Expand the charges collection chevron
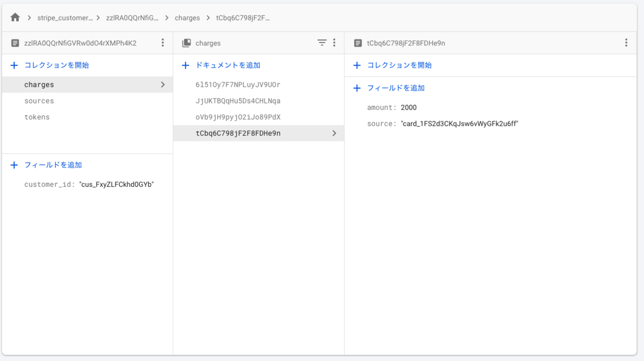This screenshot has height=361, width=644. (x=163, y=84)
